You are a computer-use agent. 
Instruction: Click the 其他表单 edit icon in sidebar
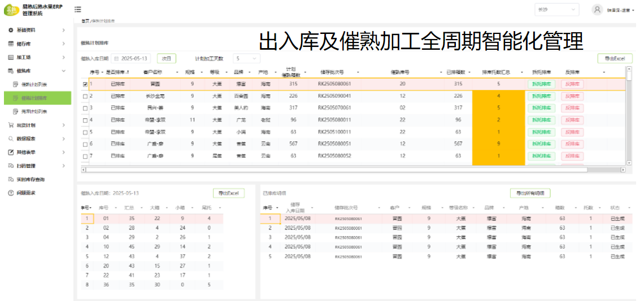point(11,152)
